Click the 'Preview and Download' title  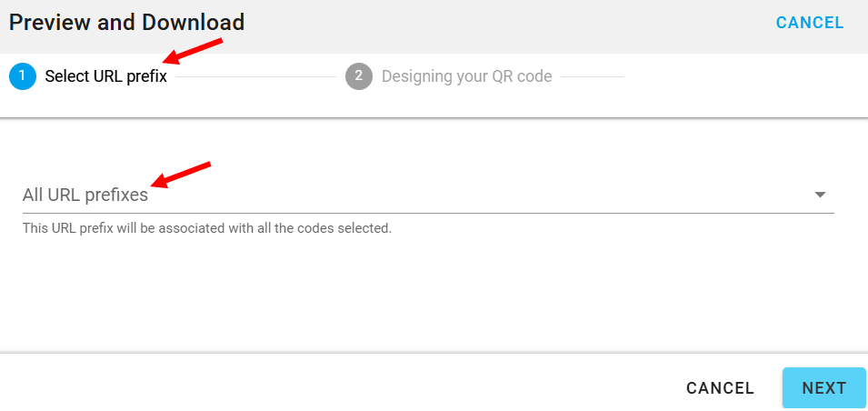[126, 22]
